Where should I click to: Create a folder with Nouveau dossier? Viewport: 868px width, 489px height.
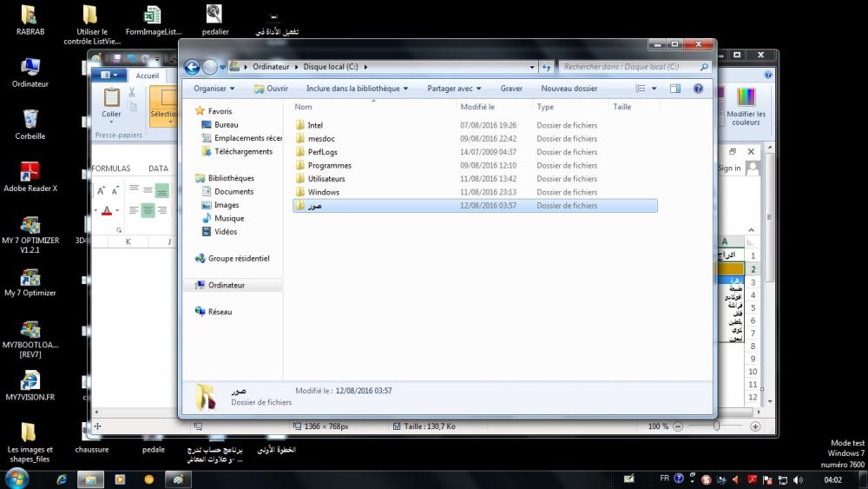(x=569, y=89)
